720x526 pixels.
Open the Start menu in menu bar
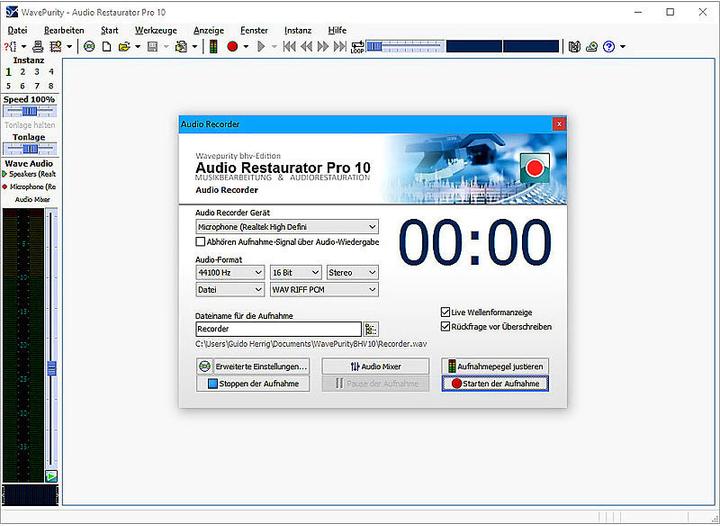[x=109, y=30]
